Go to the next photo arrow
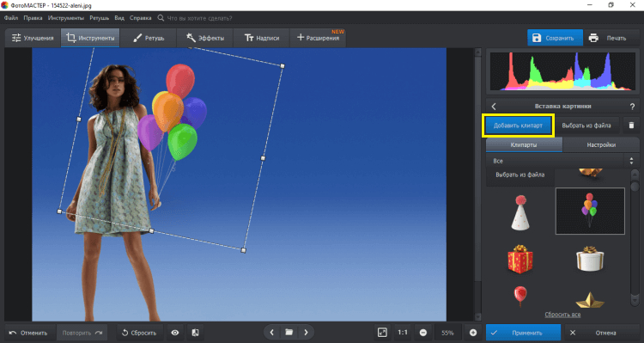Viewport: 644px width, 343px height. point(306,332)
